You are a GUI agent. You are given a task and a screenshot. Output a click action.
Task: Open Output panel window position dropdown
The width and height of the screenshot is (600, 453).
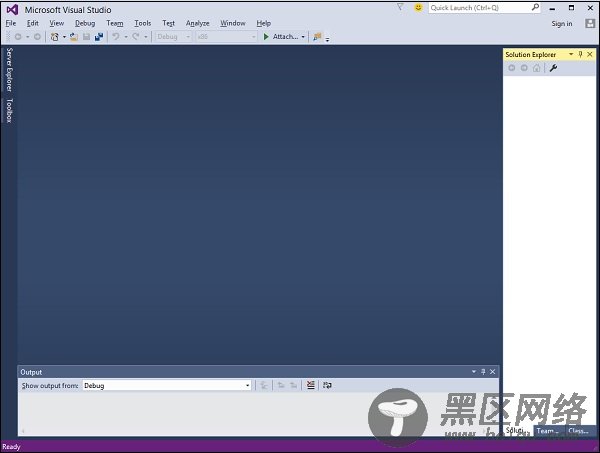(474, 372)
